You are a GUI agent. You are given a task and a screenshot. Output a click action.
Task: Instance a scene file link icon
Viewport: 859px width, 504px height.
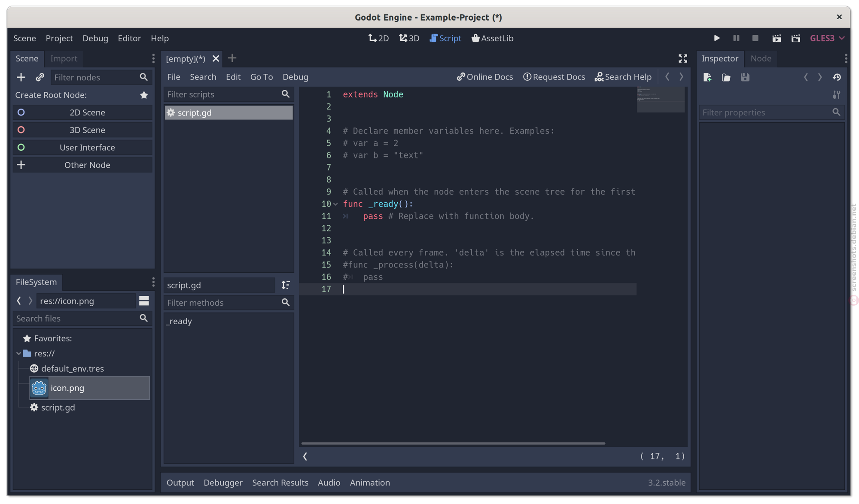40,77
